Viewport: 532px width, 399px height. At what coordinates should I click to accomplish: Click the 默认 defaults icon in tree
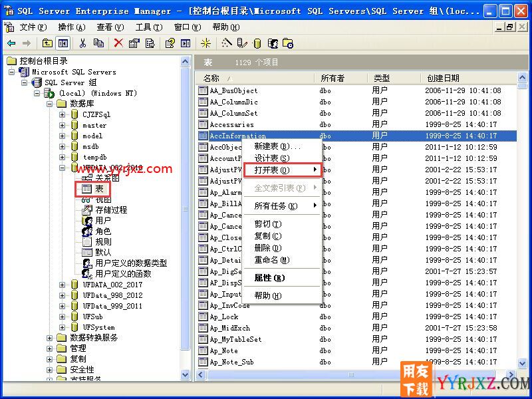tap(87, 252)
